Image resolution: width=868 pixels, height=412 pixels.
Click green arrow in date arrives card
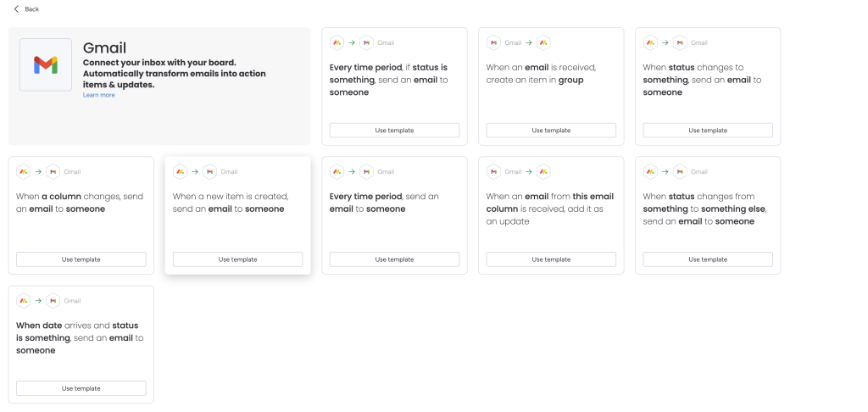click(x=38, y=301)
